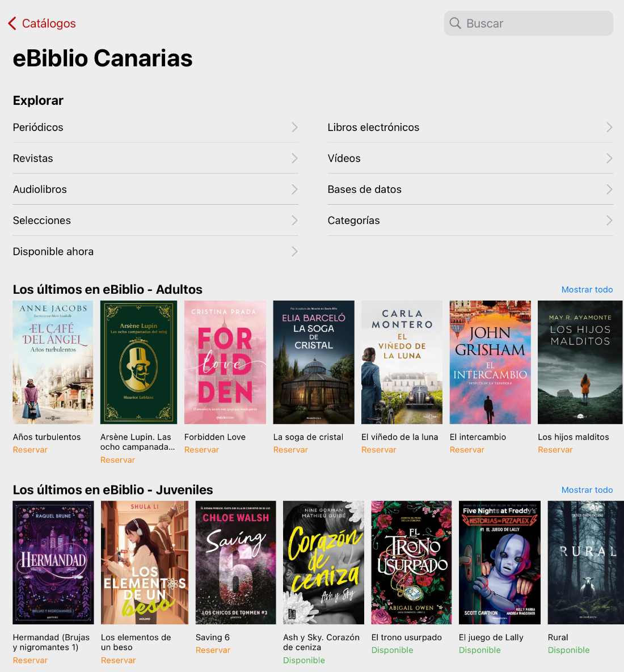Open the Revistas chevron arrow
The image size is (624, 672).
coord(294,158)
